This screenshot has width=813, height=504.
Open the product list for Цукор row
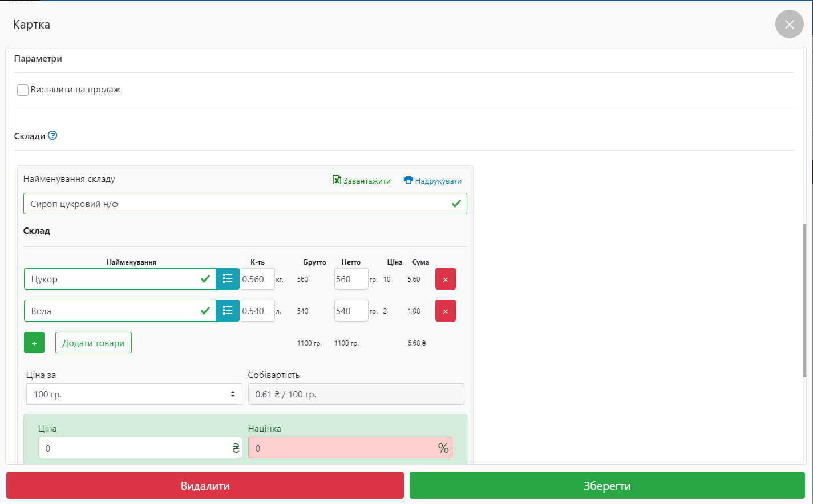click(227, 279)
